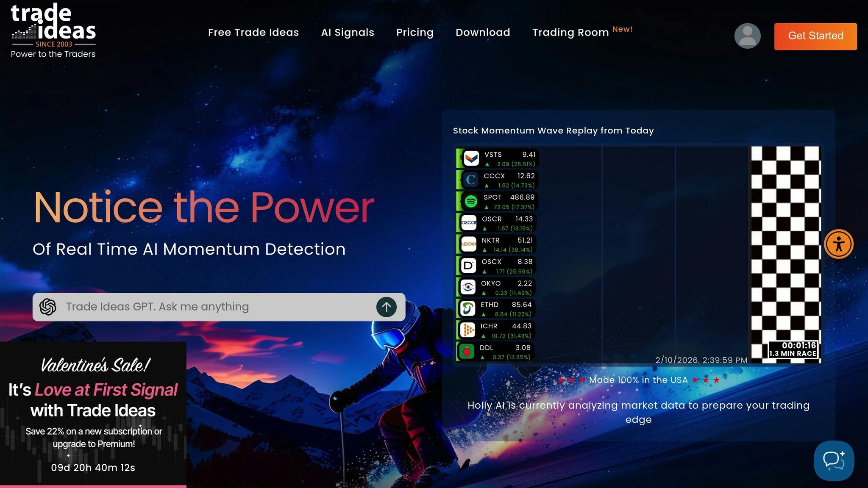This screenshot has width=868, height=488.
Task: Click the Oscar logo in the OSCR row
Action: pyautogui.click(x=469, y=222)
